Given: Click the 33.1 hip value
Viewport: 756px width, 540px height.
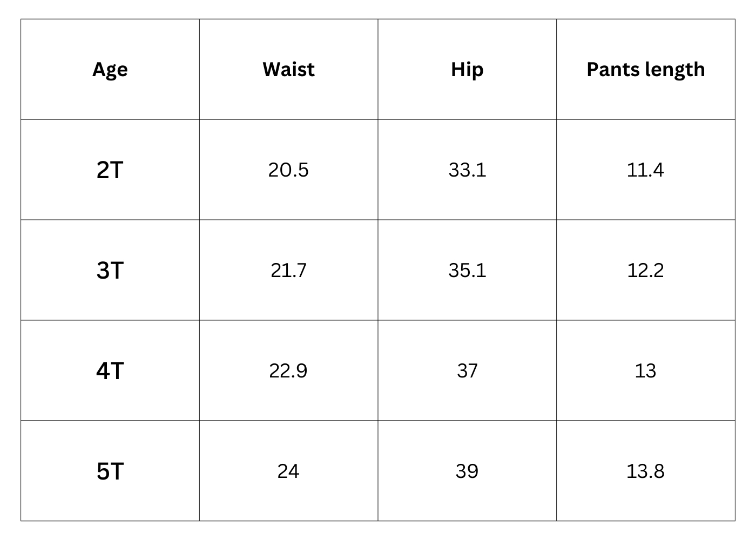Looking at the screenshot, I should click(x=467, y=170).
